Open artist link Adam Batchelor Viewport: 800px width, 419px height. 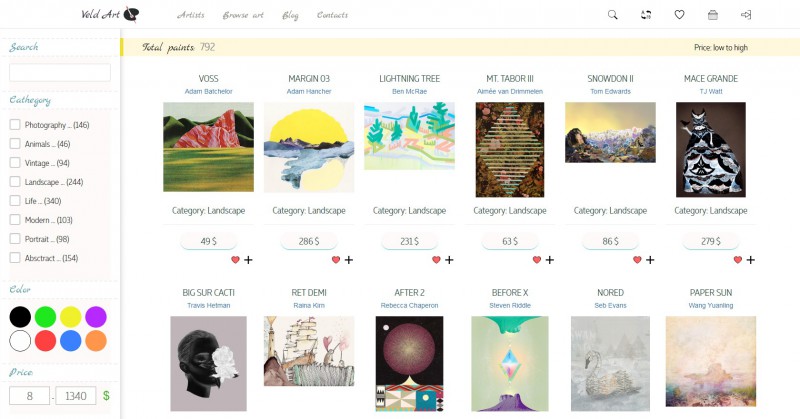point(208,91)
